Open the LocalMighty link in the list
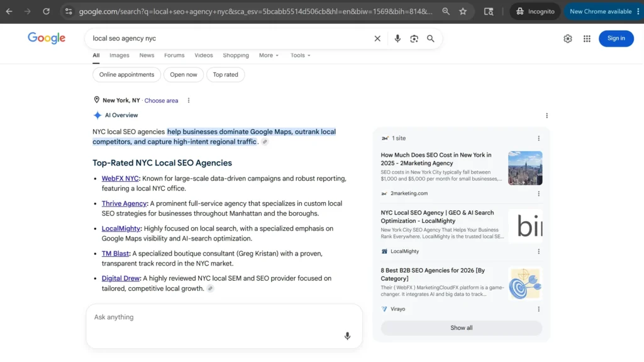This screenshot has height=362, width=644. point(121,229)
